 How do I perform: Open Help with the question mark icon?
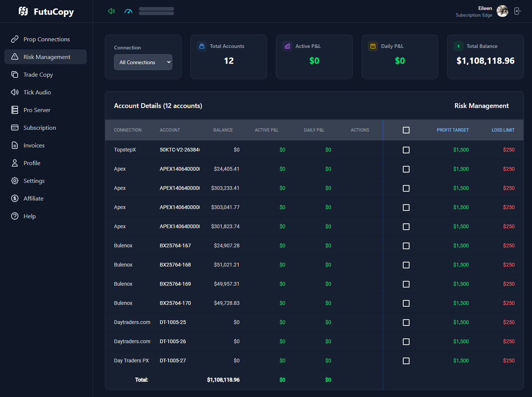(x=15, y=216)
